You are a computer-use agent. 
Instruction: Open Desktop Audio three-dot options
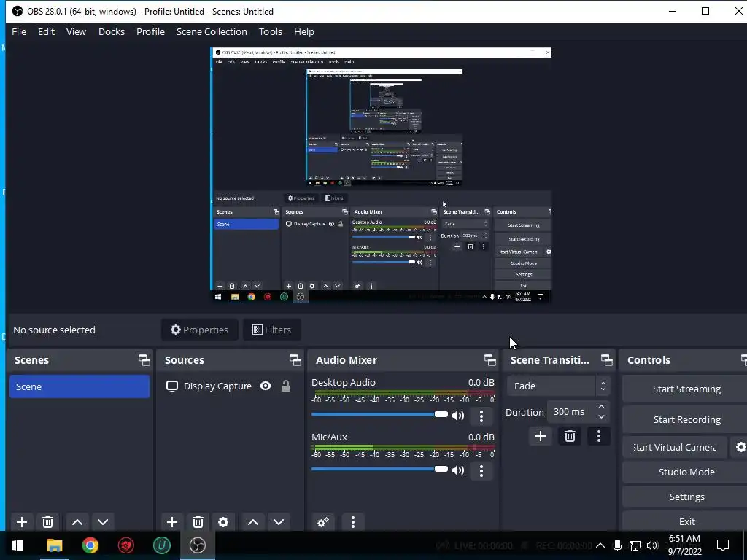[481, 416]
